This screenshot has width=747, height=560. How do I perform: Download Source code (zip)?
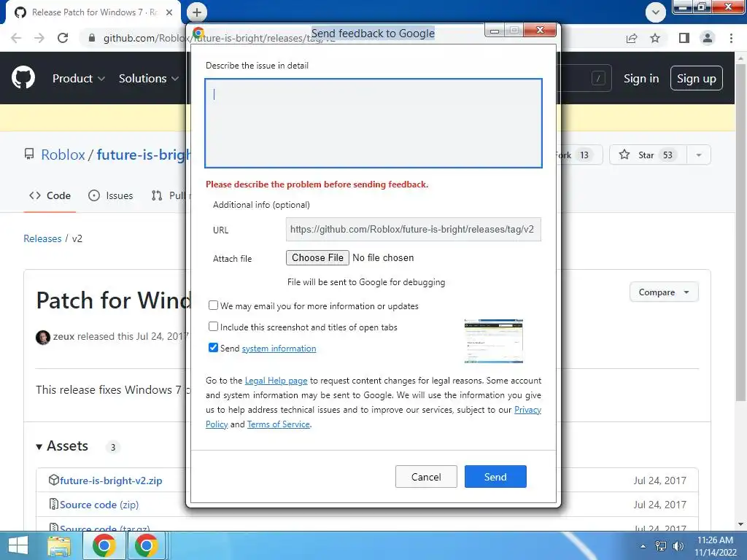99,505
